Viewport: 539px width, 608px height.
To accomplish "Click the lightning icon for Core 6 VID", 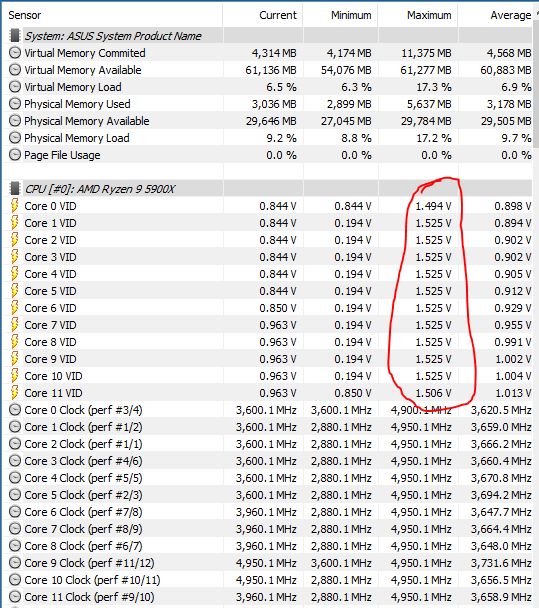I will (14, 308).
